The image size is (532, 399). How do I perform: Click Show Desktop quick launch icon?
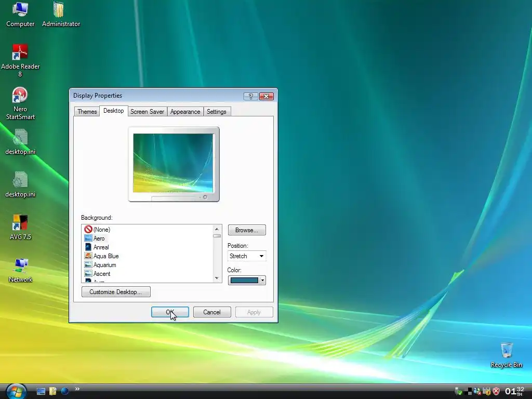click(x=41, y=391)
